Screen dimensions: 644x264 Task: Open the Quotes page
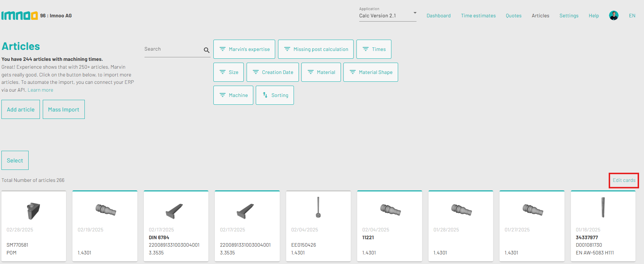(x=513, y=16)
